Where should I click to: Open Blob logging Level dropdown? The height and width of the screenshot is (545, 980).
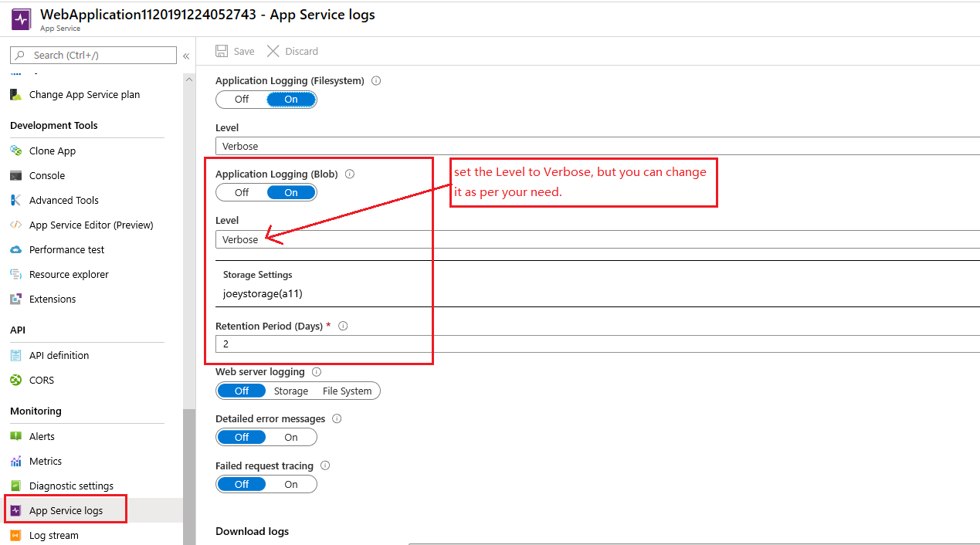point(598,239)
